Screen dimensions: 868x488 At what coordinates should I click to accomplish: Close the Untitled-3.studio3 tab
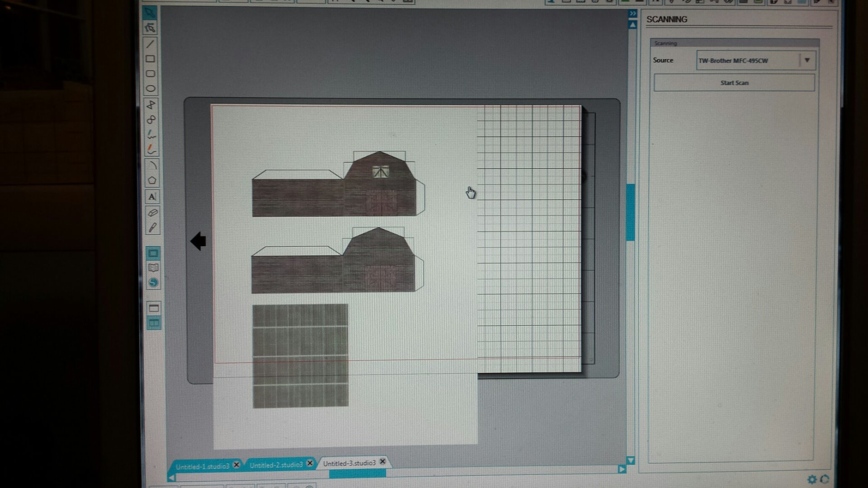(x=383, y=461)
